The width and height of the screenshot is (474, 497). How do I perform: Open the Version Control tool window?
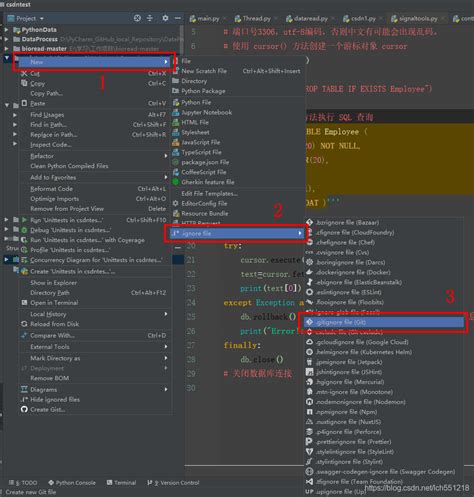(x=173, y=483)
